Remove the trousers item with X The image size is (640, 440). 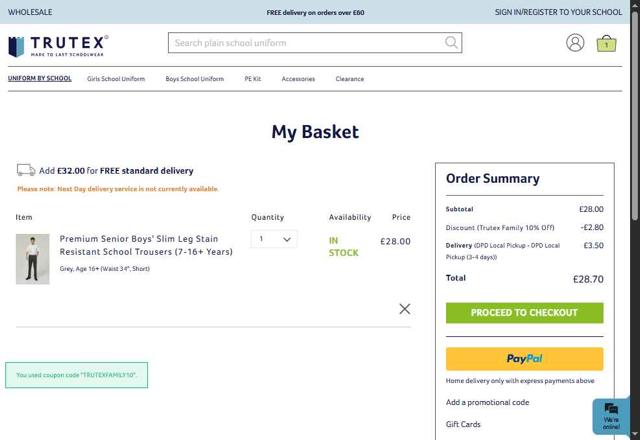(404, 309)
